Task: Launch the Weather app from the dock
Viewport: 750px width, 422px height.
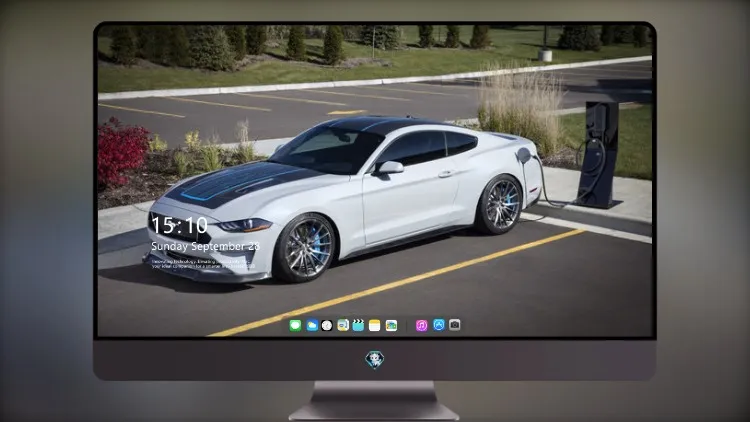Action: (312, 325)
